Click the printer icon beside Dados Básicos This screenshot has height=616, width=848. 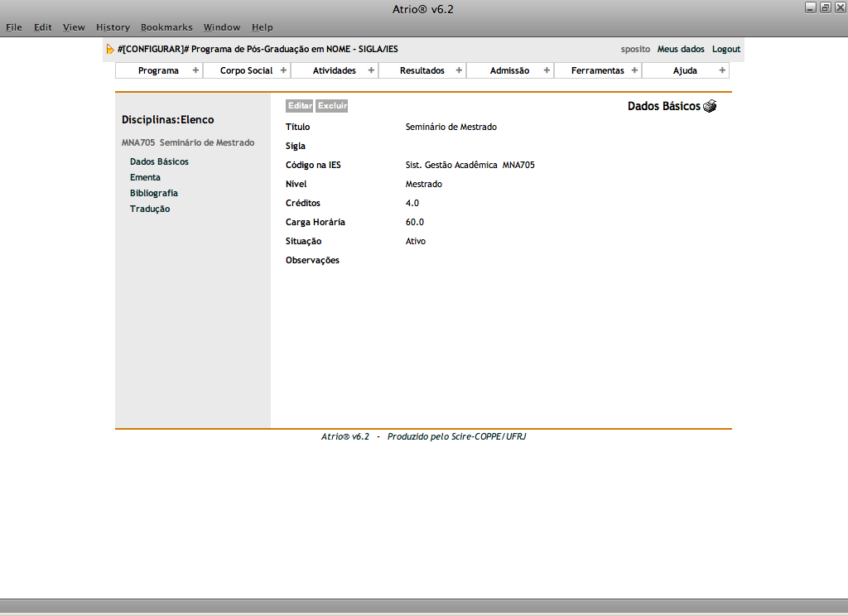click(x=710, y=106)
